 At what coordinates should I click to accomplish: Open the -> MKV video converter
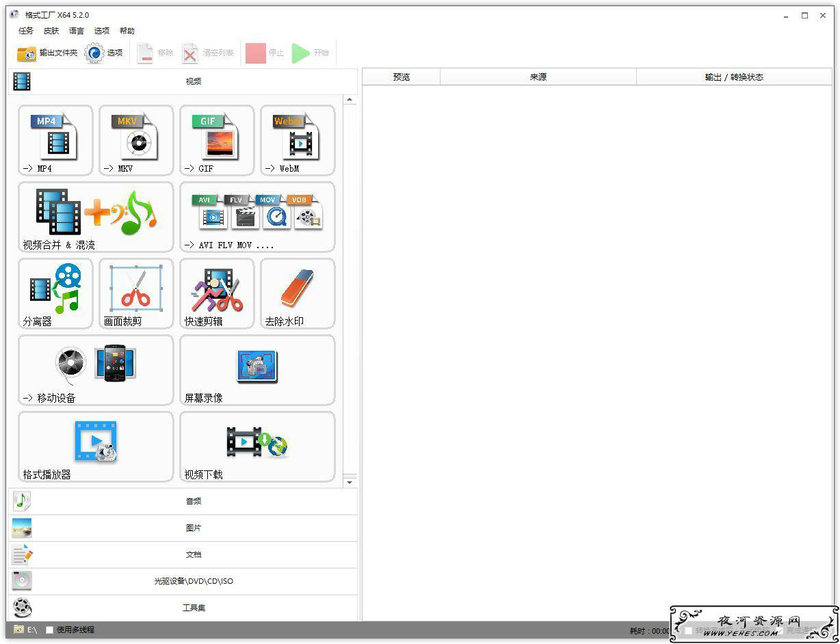136,140
